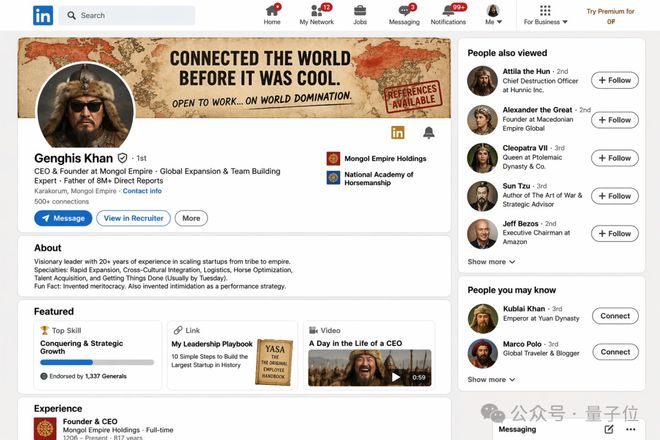Follow Sun Tzu
This screenshot has height=440, width=660.
(615, 196)
